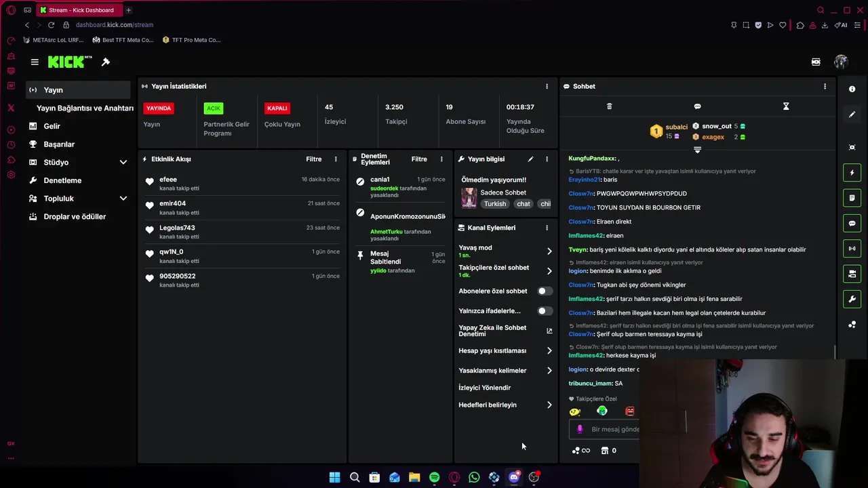This screenshot has width=868, height=488.
Task: Open Kanal Eylemleri three-dot menu
Action: (x=547, y=228)
